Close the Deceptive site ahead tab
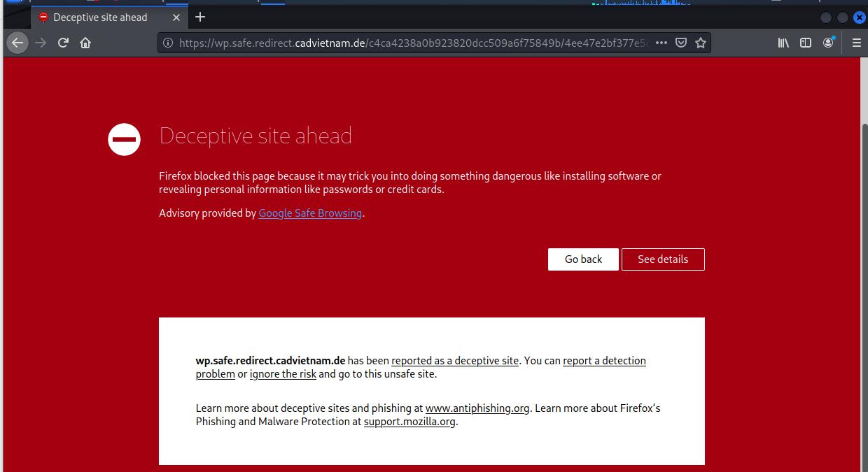This screenshot has height=472, width=868. click(176, 17)
